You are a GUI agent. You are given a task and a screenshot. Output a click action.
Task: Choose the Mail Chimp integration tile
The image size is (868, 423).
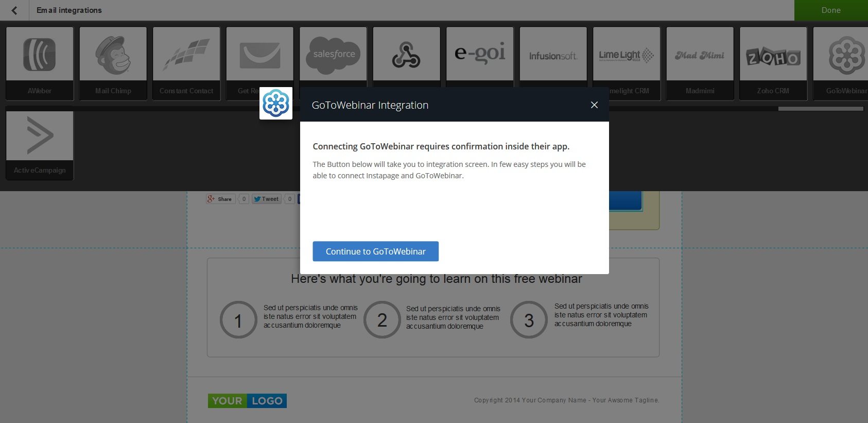tap(113, 63)
